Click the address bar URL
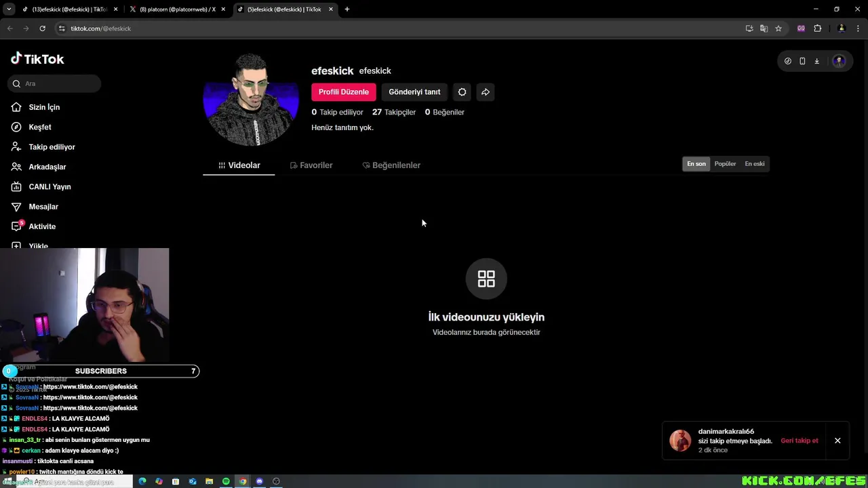 101,28
